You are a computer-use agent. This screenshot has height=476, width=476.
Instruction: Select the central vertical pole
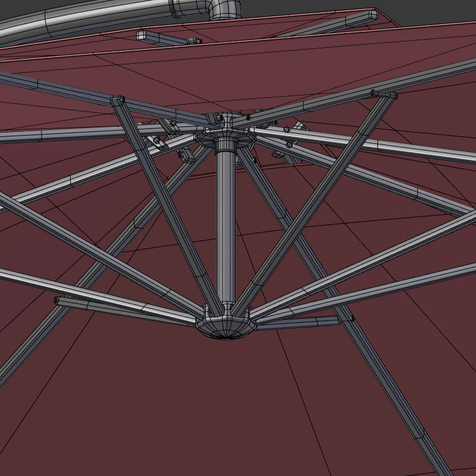(x=226, y=226)
